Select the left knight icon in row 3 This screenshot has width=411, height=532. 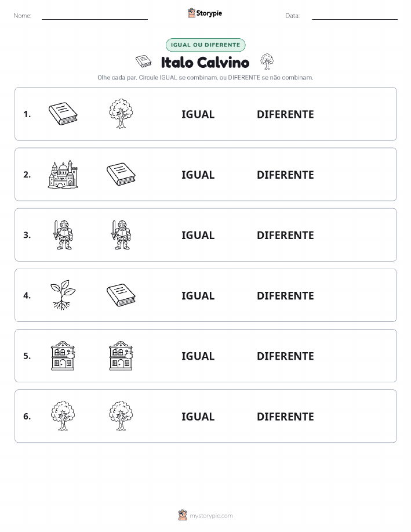(x=63, y=234)
